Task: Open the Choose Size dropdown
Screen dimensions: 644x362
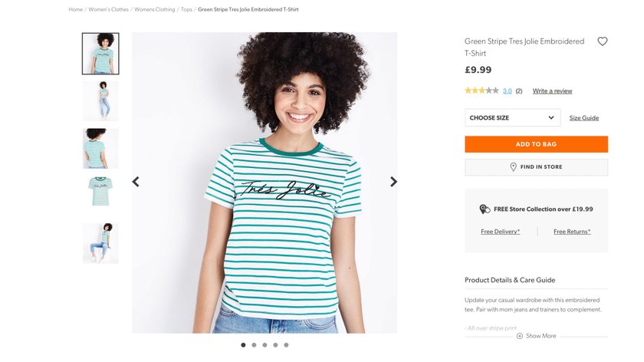Action: 513,118
